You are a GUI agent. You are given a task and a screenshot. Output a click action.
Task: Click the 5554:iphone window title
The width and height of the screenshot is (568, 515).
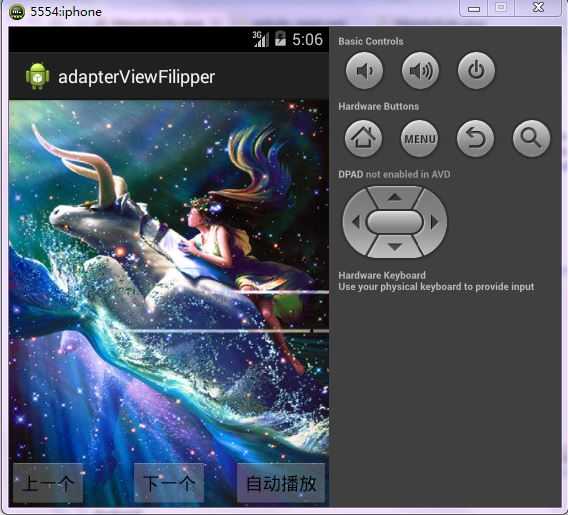(66, 12)
